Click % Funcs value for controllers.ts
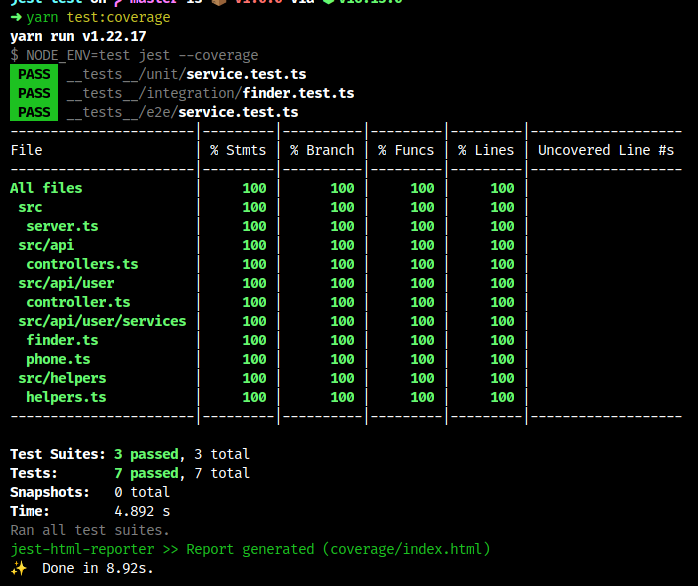 coord(422,264)
